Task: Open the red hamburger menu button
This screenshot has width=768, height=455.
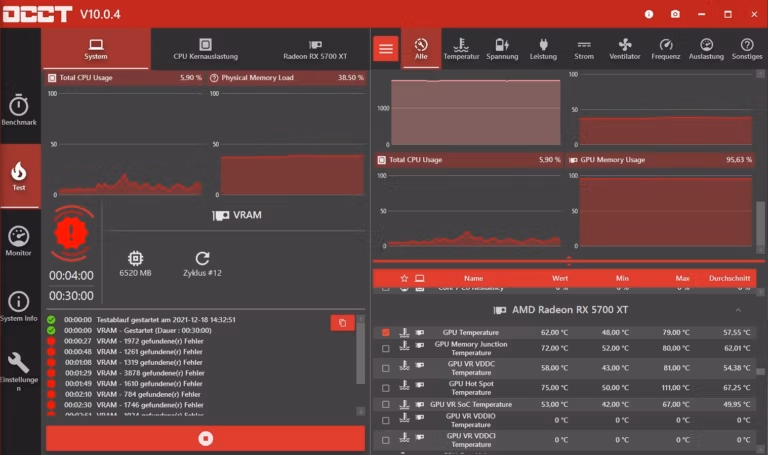Action: click(x=385, y=49)
